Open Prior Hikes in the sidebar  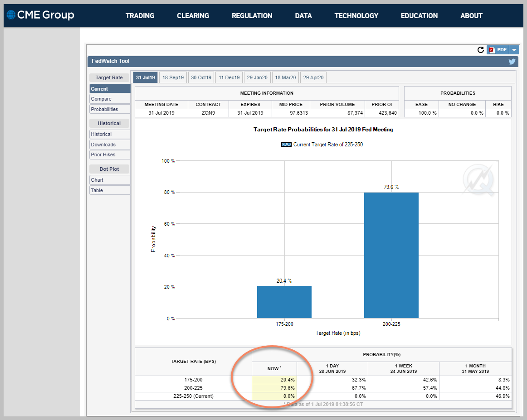(110, 155)
